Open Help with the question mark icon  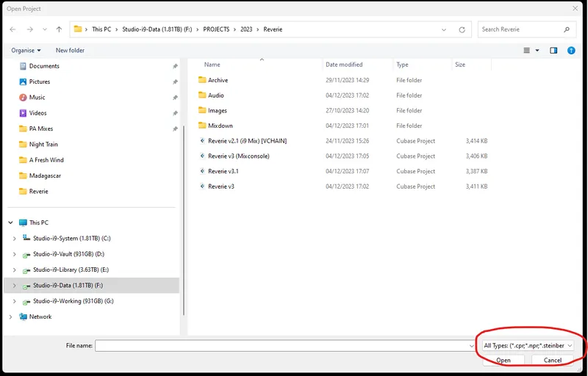pyautogui.click(x=571, y=51)
